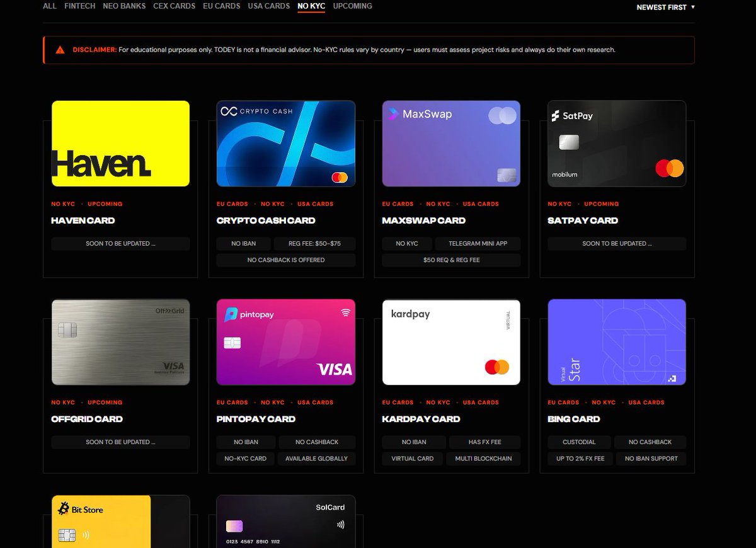
Task: Click EU CARDS tag under Crypto Cash card
Action: (x=232, y=204)
